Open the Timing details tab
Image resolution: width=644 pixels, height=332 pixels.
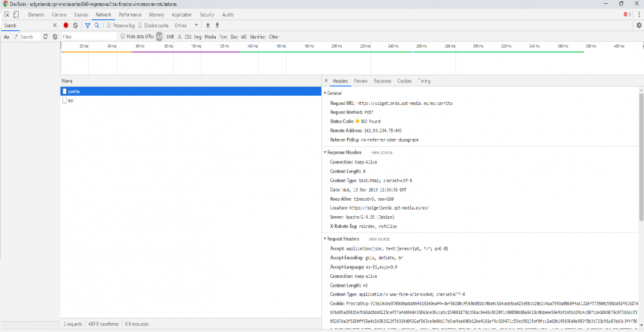point(424,81)
